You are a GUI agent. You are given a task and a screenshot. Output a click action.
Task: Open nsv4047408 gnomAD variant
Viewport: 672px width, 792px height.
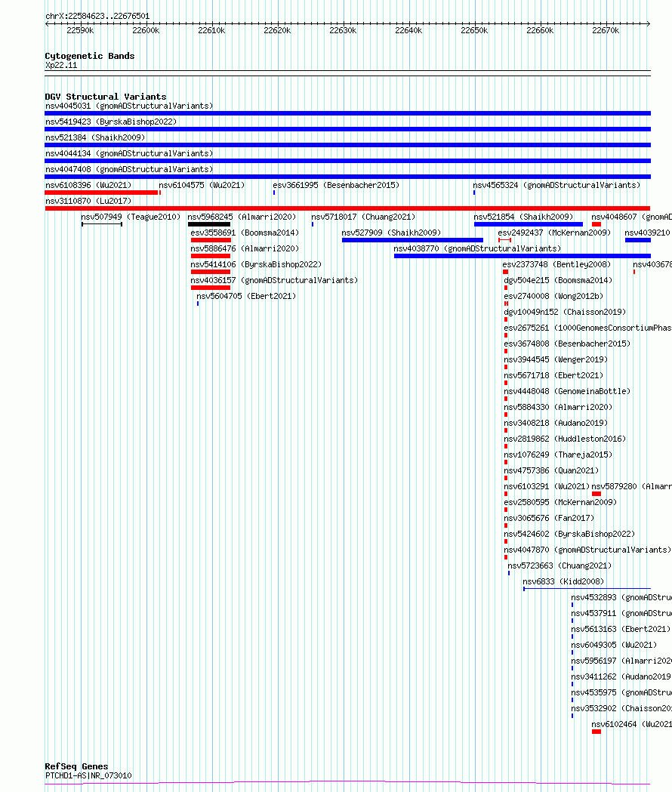coord(129,169)
